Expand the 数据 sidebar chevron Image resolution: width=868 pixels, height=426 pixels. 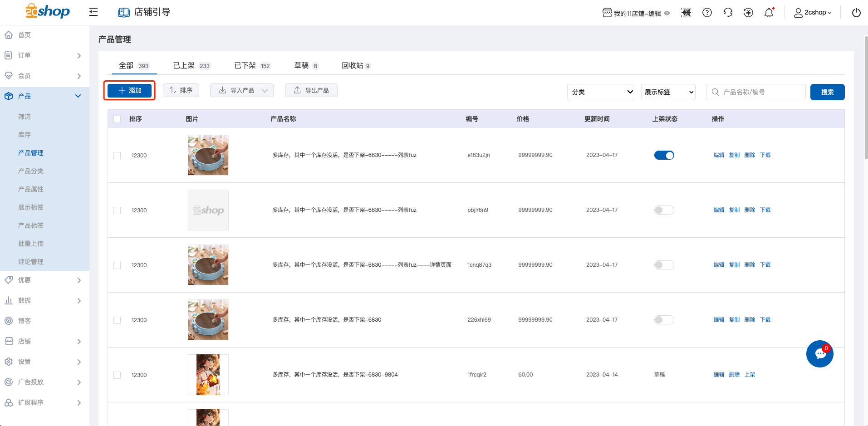79,301
